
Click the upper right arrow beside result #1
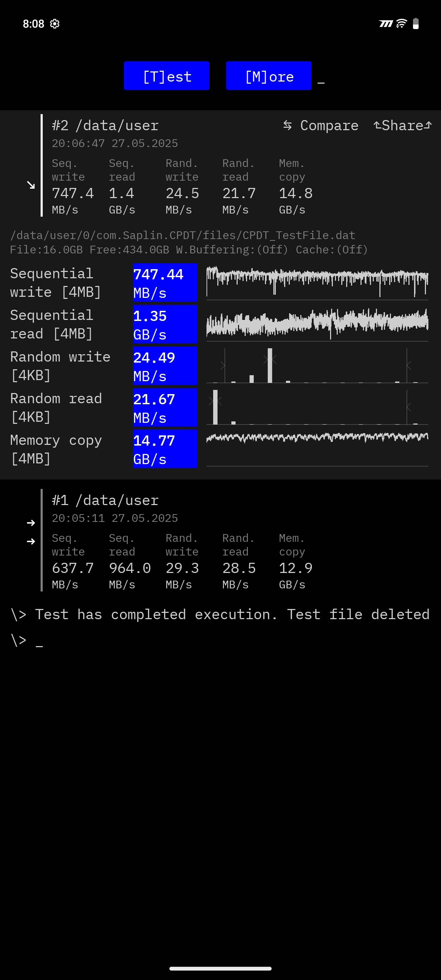31,523
